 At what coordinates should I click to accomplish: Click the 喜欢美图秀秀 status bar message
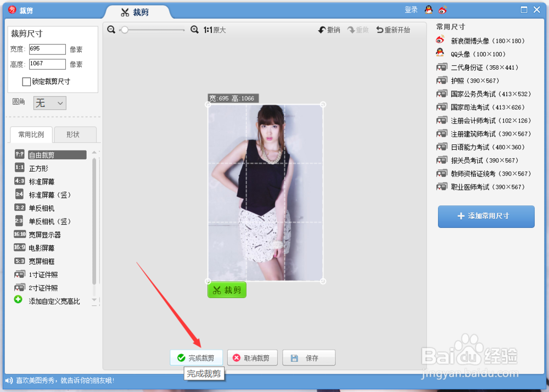point(65,380)
